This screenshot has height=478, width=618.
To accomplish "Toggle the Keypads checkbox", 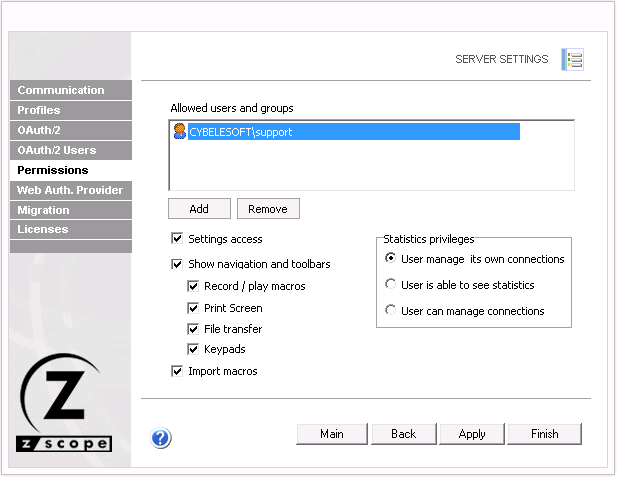I will 193,349.
